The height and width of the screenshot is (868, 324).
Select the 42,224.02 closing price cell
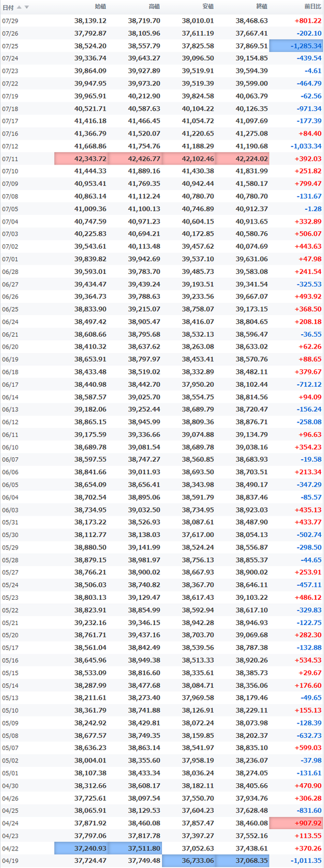243,159
